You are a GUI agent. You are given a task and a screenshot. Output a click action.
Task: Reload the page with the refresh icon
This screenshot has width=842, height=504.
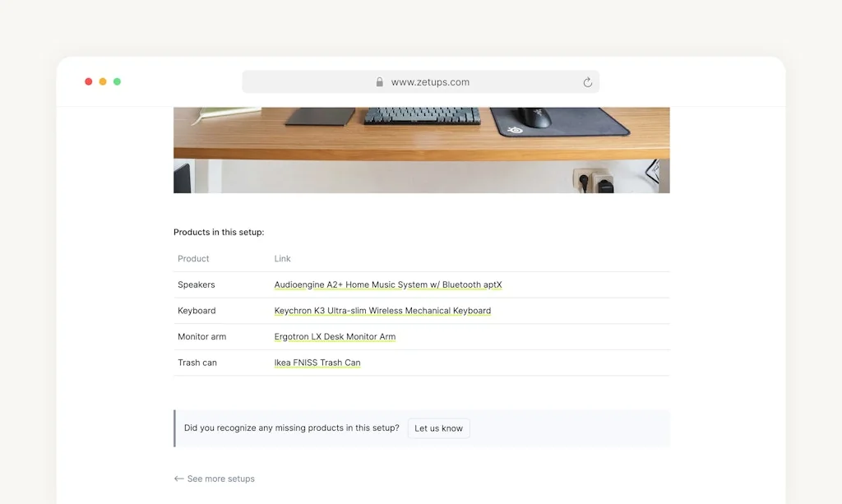coord(586,81)
